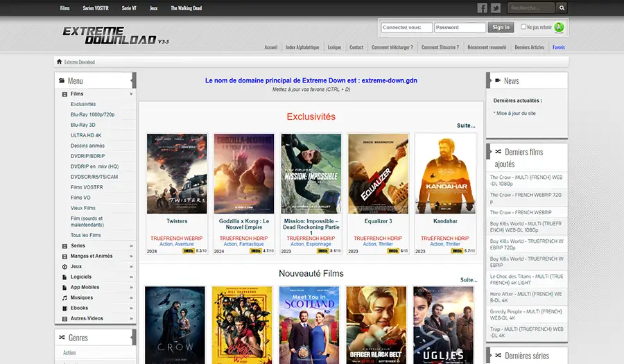Open the Index Alphabétique tab
Screen dimensions: 624x364
click(302, 47)
